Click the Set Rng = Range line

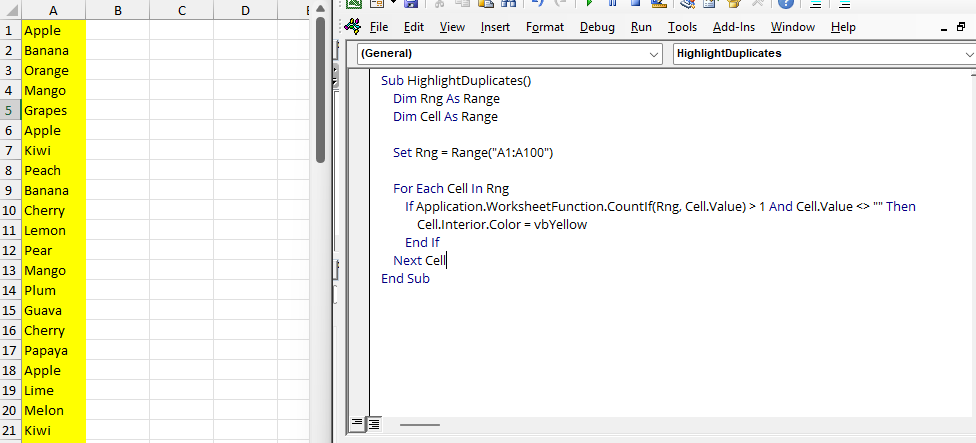pyautogui.click(x=473, y=153)
